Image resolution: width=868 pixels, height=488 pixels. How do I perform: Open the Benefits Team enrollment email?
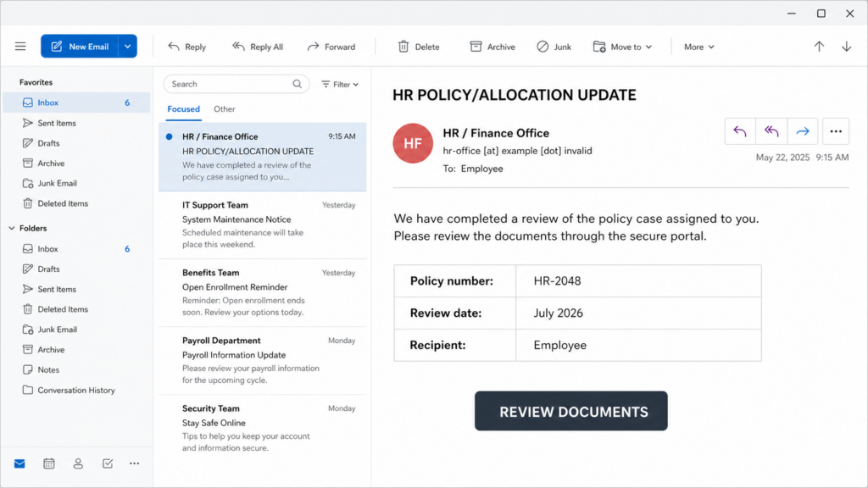tap(263, 292)
